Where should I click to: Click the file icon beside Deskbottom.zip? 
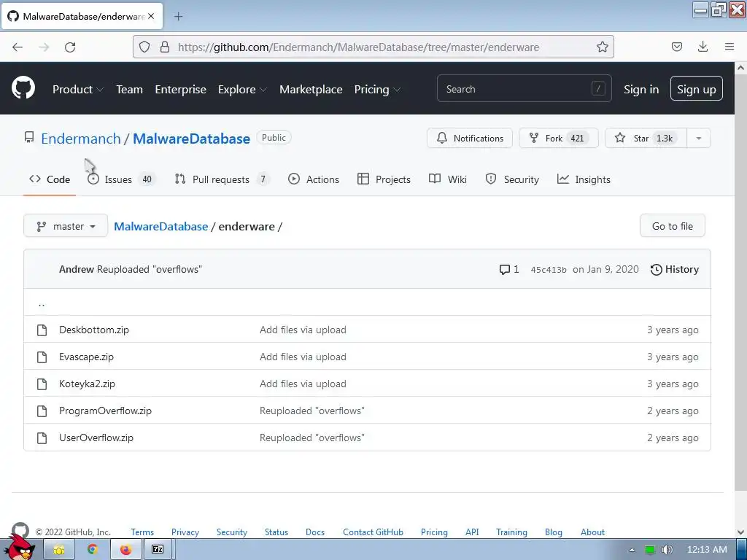pos(42,330)
